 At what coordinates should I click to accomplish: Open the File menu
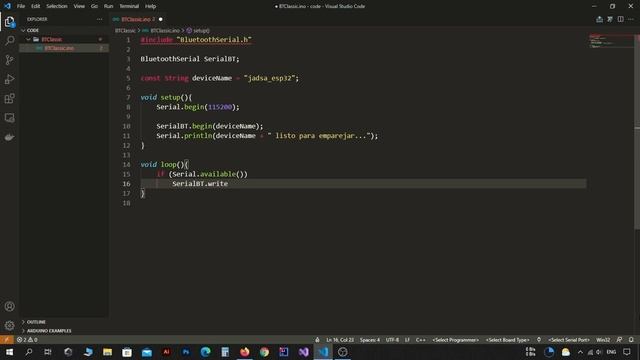click(x=21, y=6)
